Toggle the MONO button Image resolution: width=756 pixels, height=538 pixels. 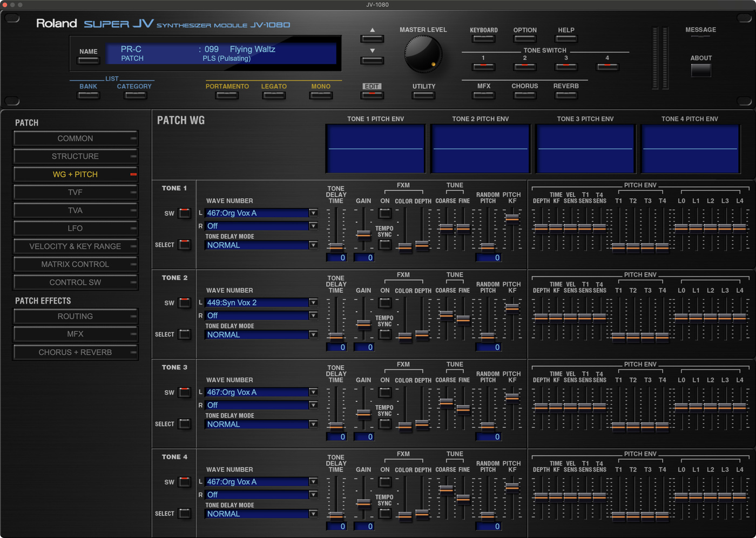tap(321, 96)
